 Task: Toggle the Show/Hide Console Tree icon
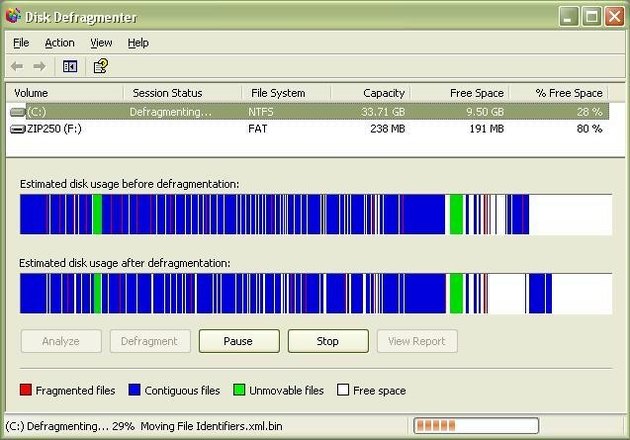70,66
